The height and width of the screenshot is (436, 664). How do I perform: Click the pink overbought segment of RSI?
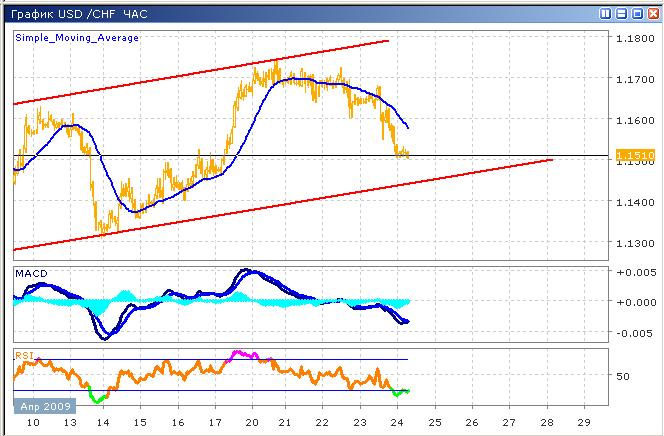click(244, 354)
